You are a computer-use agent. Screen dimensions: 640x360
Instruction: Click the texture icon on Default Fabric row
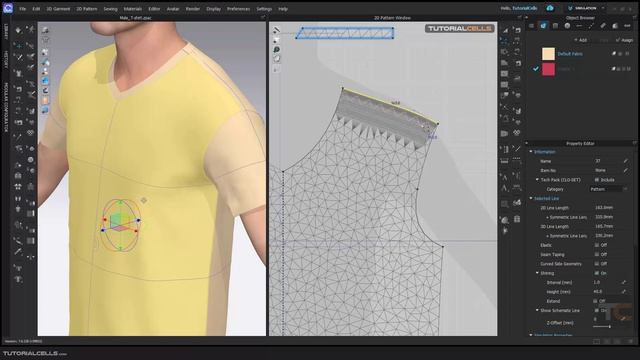613,53
